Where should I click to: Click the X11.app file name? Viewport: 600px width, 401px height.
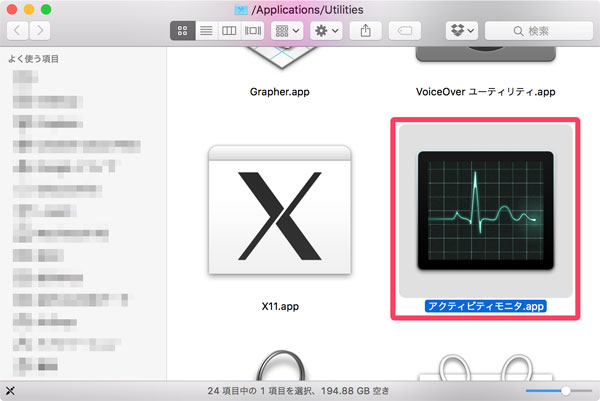(x=280, y=306)
